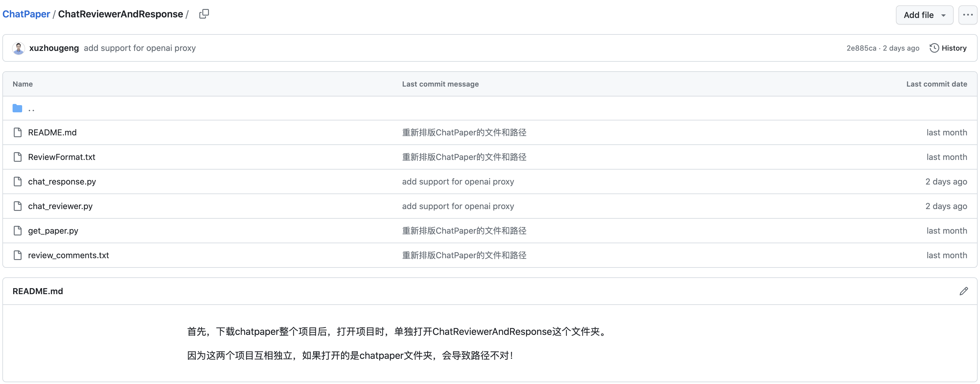
Task: Click the Last commit message column header
Action: (x=440, y=84)
